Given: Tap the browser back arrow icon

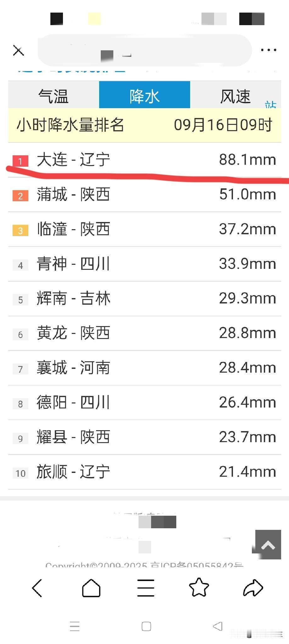Looking at the screenshot, I should [37, 588].
